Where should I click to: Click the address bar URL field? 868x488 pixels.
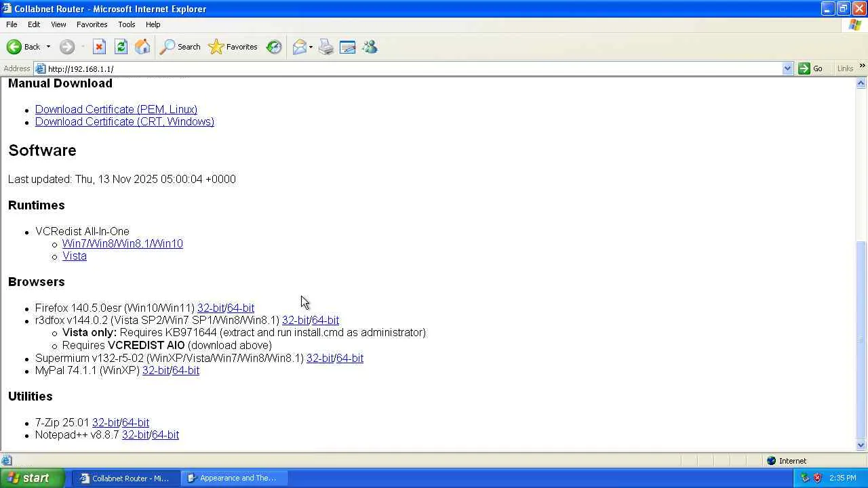point(414,68)
